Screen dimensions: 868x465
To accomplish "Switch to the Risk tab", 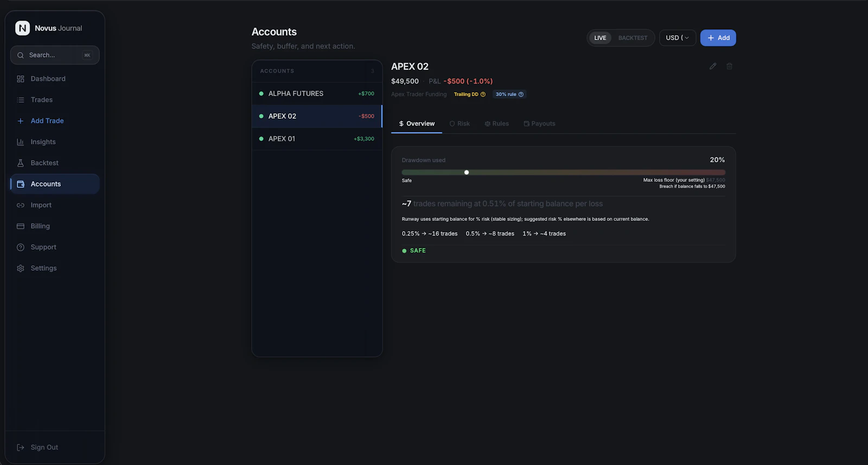I will (x=459, y=124).
